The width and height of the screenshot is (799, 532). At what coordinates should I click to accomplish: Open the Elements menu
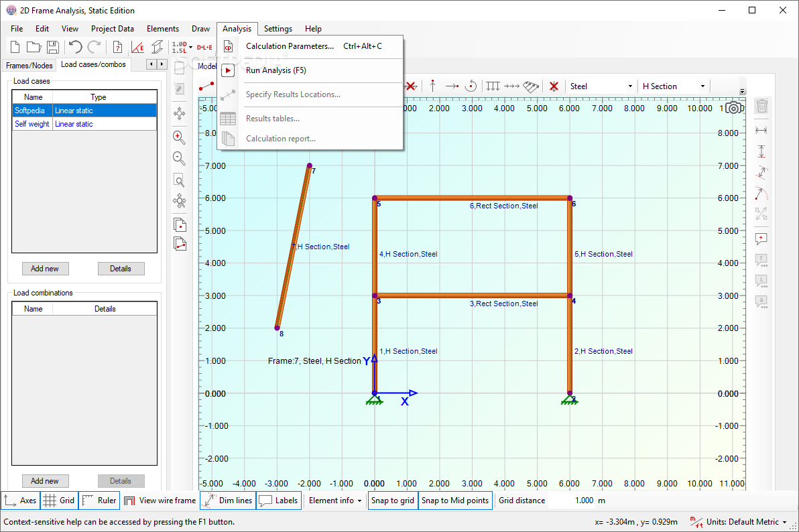(163, 29)
